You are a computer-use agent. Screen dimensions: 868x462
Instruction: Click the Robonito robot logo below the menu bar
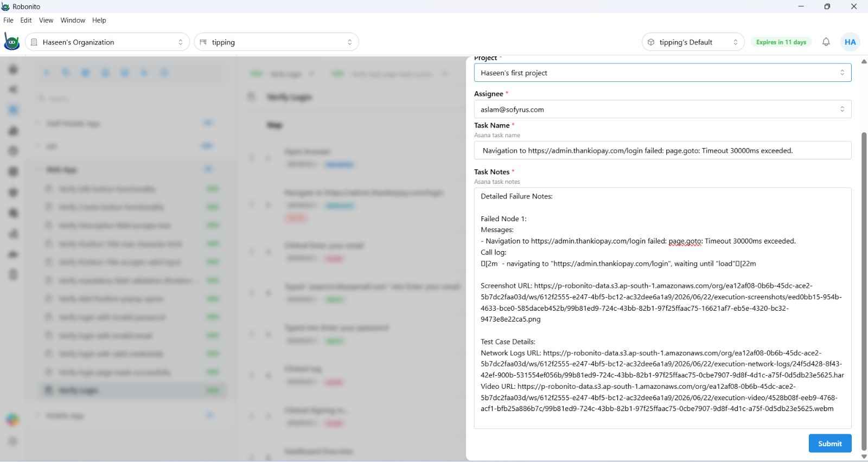coord(12,42)
